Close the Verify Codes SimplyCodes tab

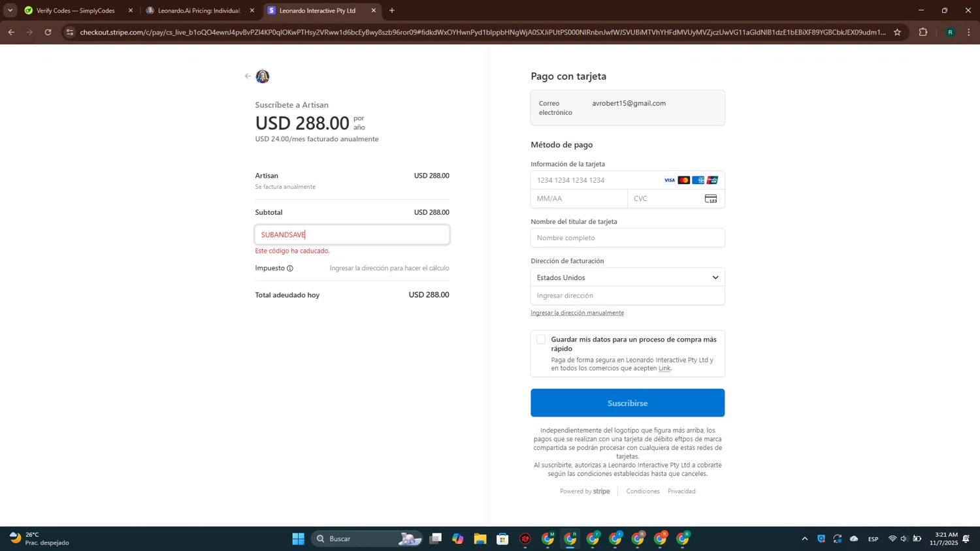coord(131,10)
